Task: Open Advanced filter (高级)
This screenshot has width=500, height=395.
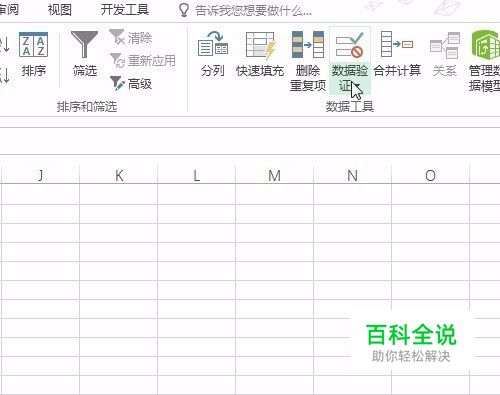Action: point(131,83)
